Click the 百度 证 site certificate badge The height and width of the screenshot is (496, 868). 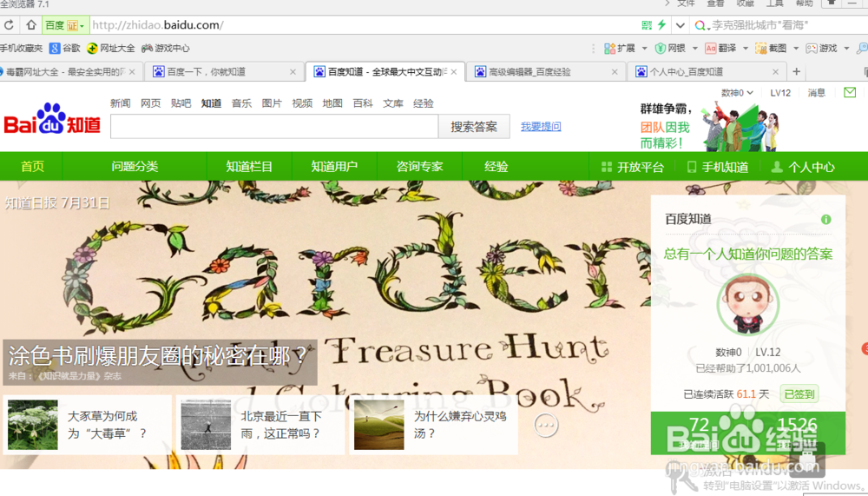64,25
